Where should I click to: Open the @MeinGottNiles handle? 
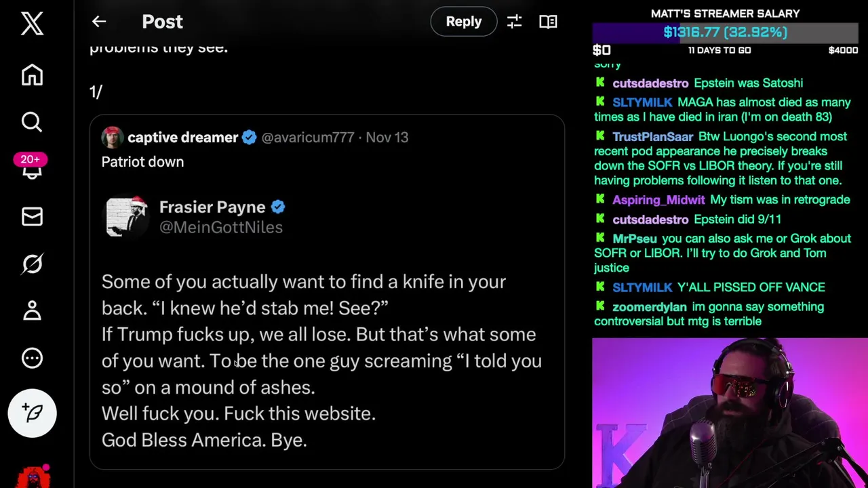pos(221,228)
